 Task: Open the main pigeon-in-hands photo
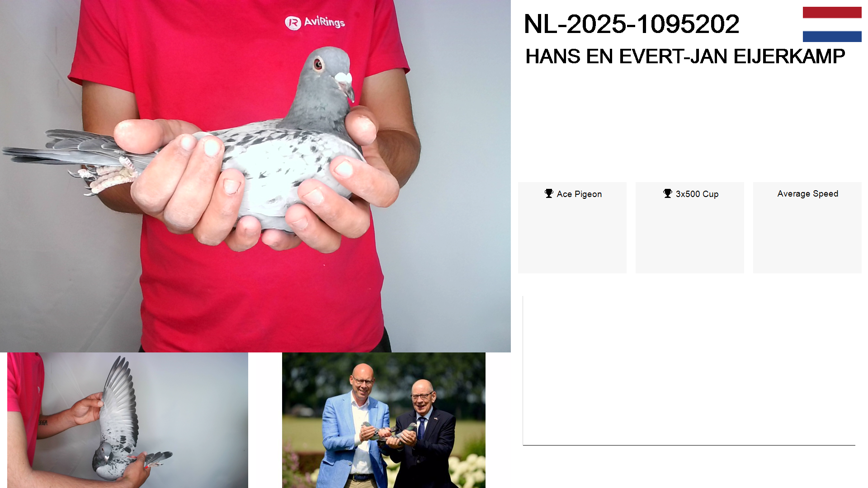coord(255,176)
